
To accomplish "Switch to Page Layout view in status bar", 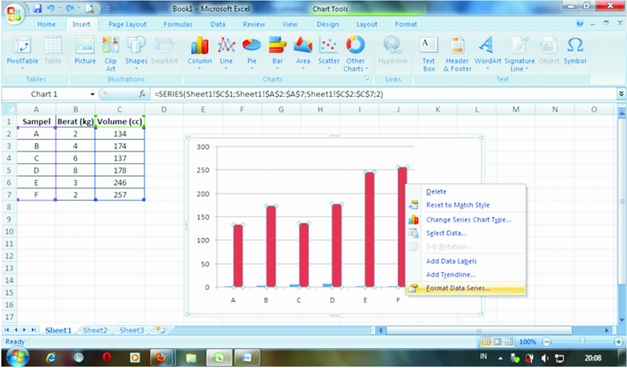I will click(x=497, y=342).
